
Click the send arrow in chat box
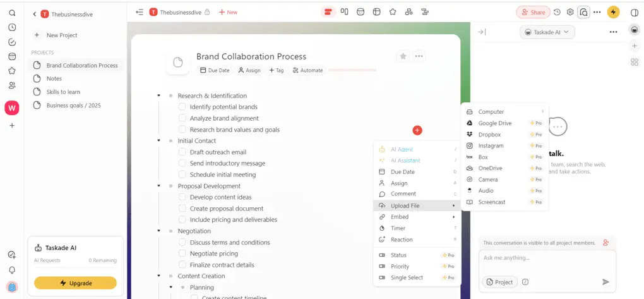pos(606,282)
